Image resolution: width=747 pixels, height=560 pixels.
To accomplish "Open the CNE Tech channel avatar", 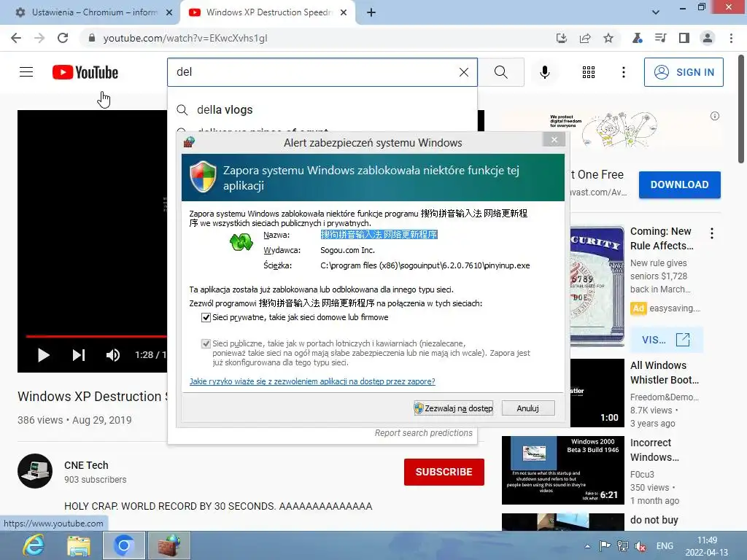I will (x=35, y=472).
